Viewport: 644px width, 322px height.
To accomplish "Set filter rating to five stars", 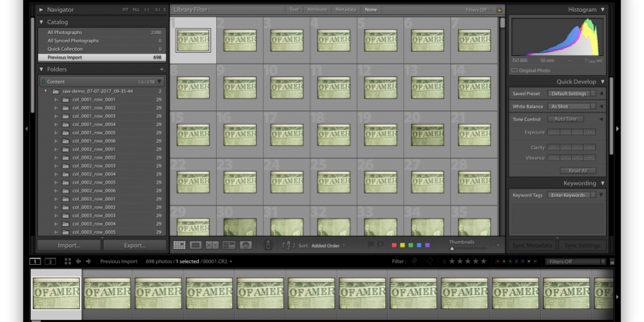I will point(484,261).
